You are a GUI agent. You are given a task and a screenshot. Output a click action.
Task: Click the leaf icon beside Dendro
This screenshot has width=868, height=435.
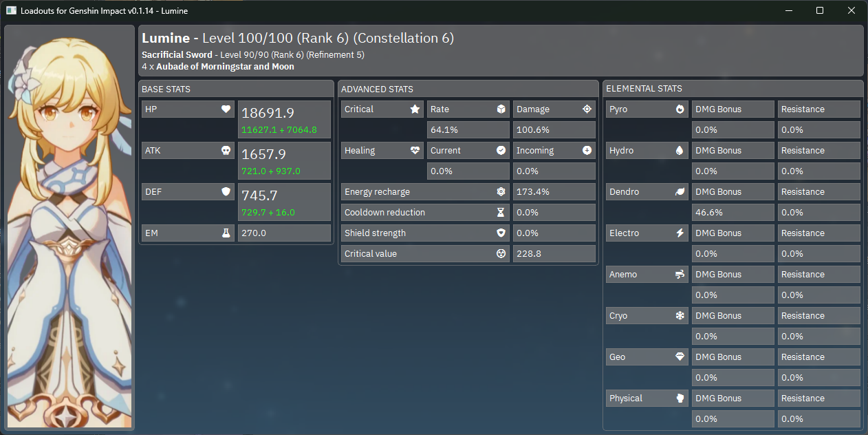coord(680,192)
